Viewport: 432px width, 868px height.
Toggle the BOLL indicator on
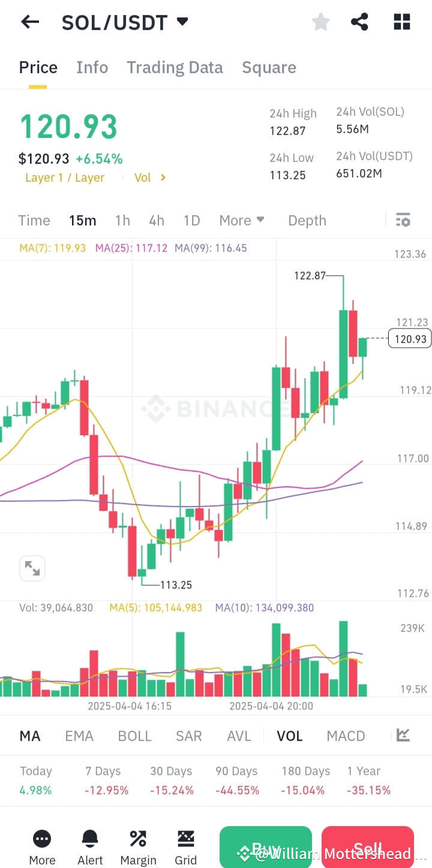click(134, 735)
